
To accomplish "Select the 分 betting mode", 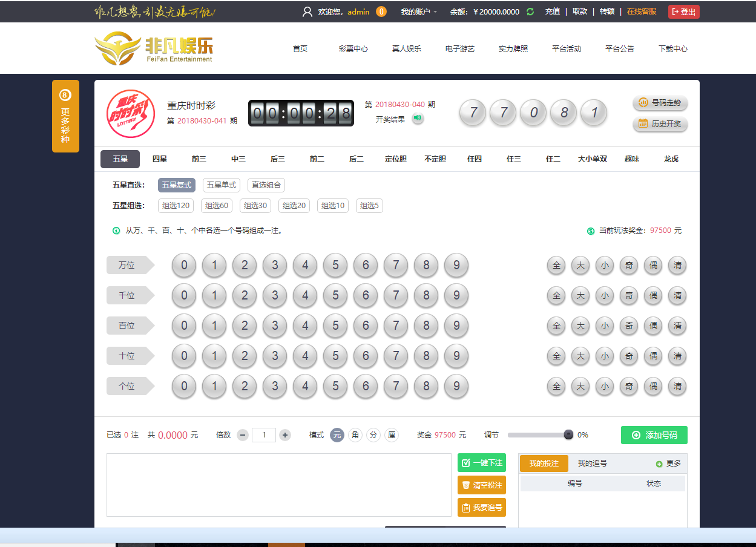I will tap(373, 434).
